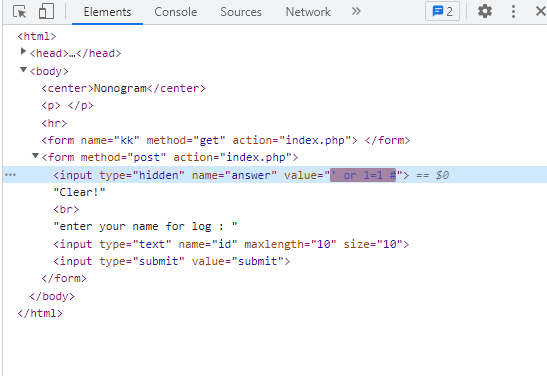Collapse the post form node

(35, 156)
